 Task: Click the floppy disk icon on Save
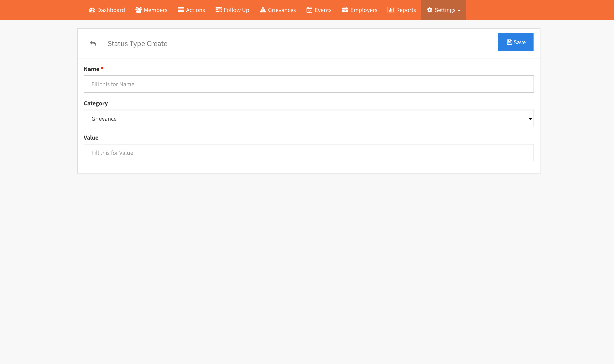(x=510, y=42)
